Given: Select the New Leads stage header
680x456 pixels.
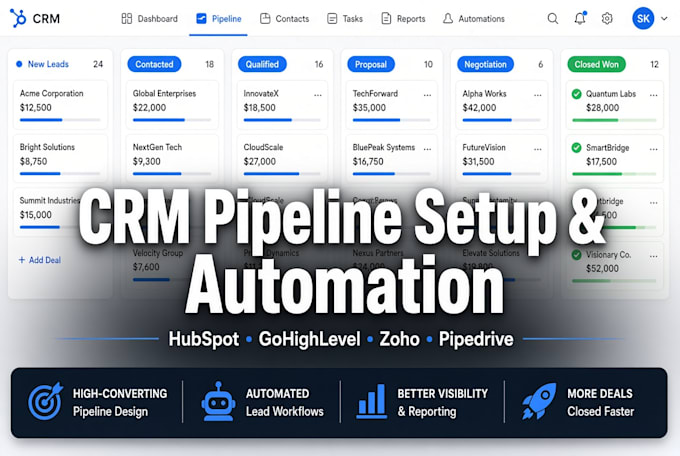Looking at the screenshot, I should coord(42,64).
